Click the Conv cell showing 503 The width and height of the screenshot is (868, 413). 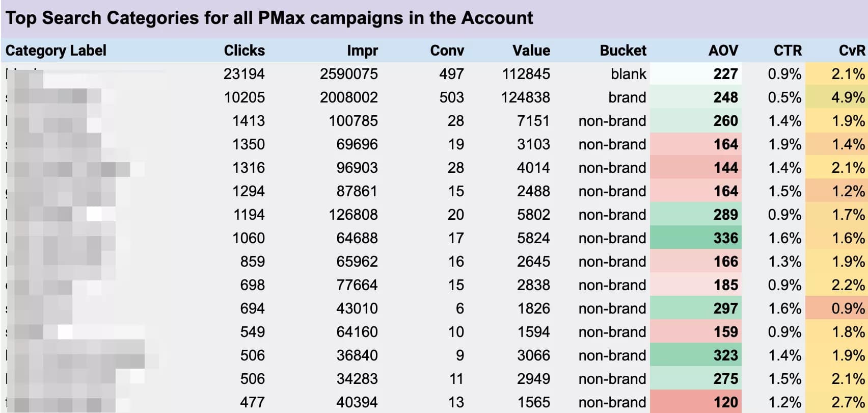pyautogui.click(x=451, y=97)
